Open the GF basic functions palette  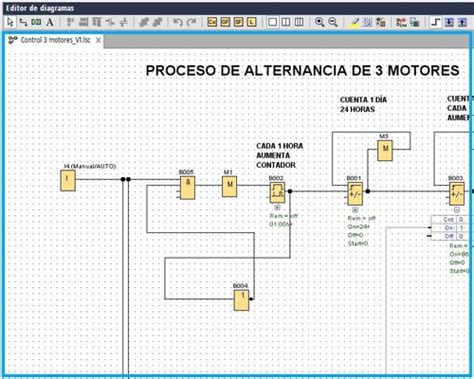pyautogui.click(x=225, y=22)
